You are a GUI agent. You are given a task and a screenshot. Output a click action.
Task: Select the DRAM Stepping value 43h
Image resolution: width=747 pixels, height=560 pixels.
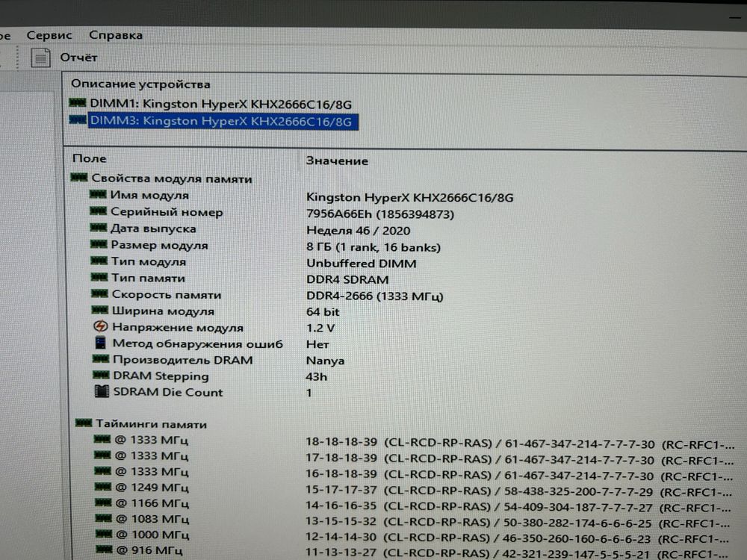[316, 376]
